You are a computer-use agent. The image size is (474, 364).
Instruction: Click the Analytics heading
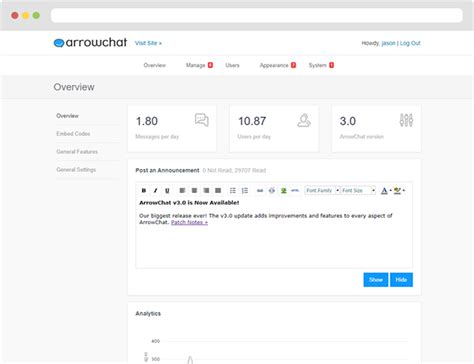click(148, 313)
